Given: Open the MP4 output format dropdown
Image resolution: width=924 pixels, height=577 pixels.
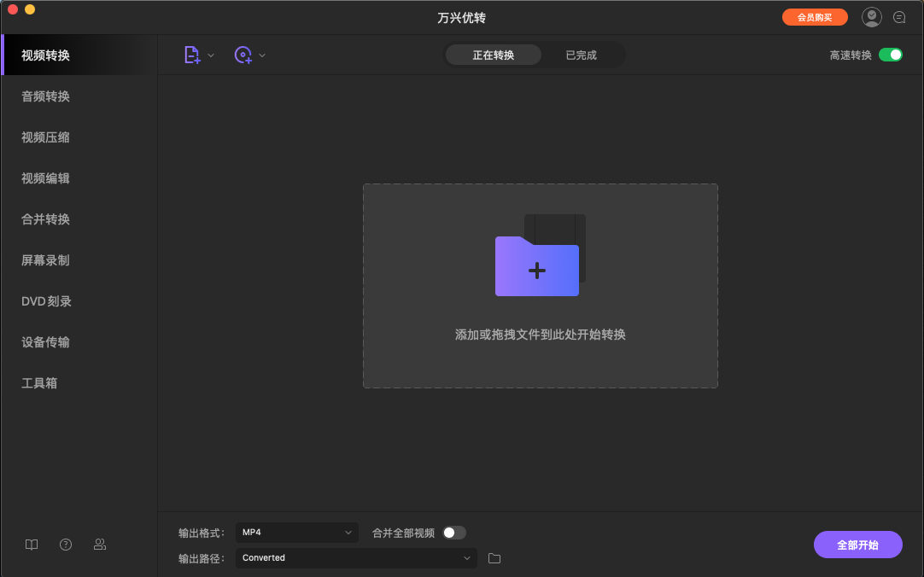Looking at the screenshot, I should click(296, 532).
